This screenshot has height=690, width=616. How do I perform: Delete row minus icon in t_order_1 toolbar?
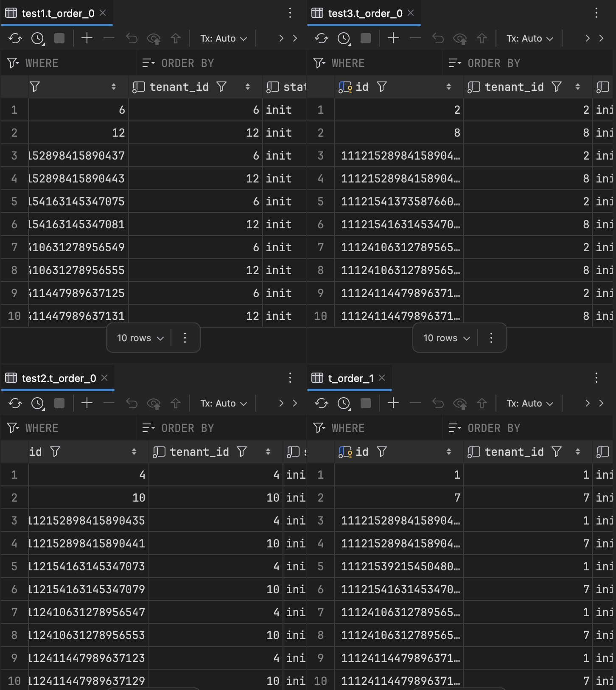coord(415,404)
